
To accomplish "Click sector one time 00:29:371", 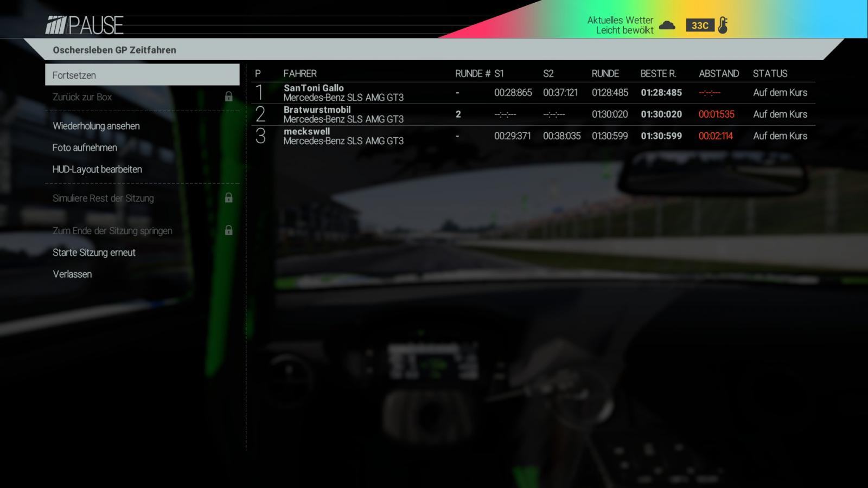I will [512, 136].
